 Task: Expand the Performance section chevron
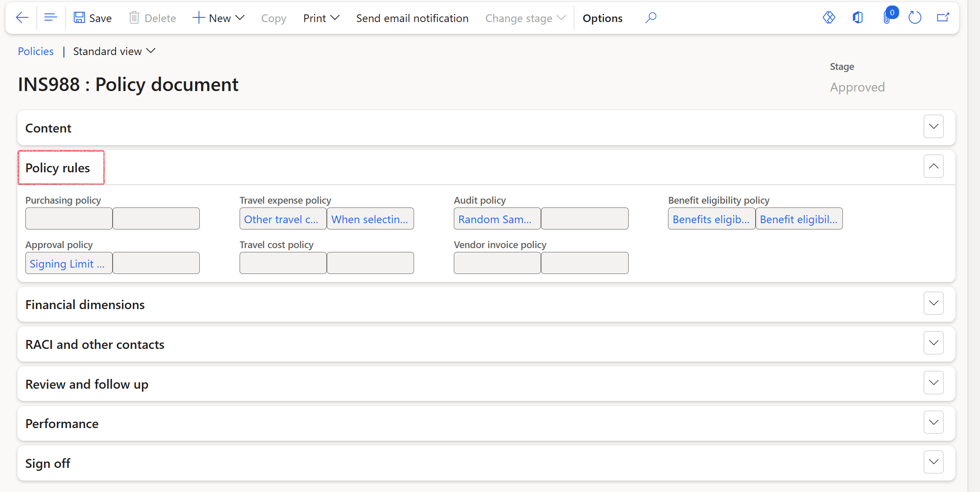click(933, 423)
